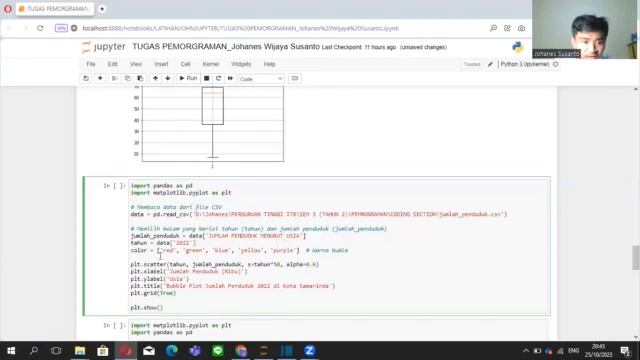Open Microsoft Edge from taskbar

(171, 351)
